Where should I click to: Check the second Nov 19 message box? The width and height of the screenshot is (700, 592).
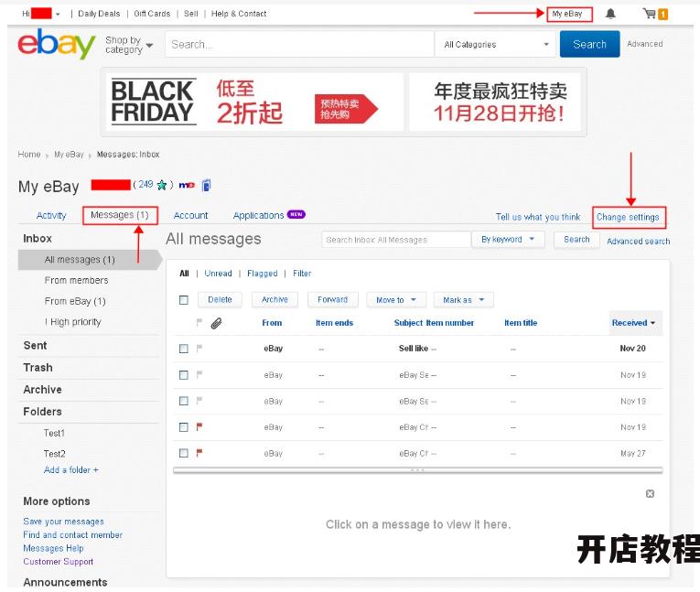[x=184, y=401]
